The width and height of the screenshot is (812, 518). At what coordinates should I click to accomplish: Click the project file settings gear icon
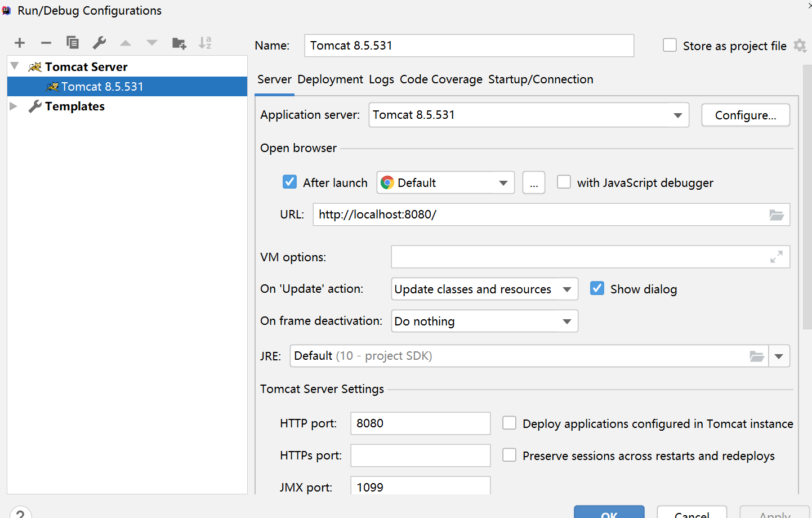point(800,46)
